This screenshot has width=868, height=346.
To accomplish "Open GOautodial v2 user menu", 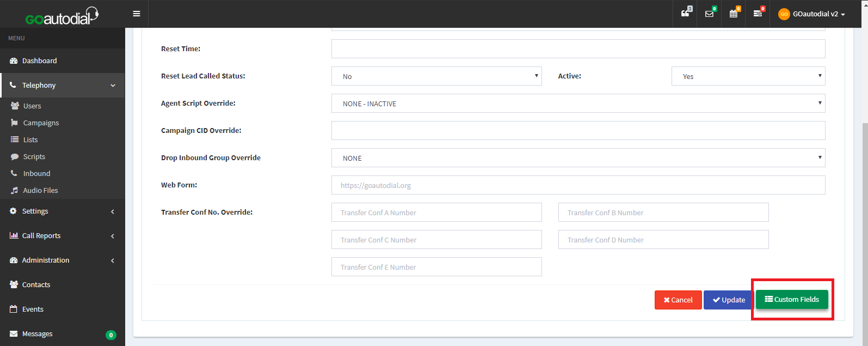I will (x=811, y=14).
